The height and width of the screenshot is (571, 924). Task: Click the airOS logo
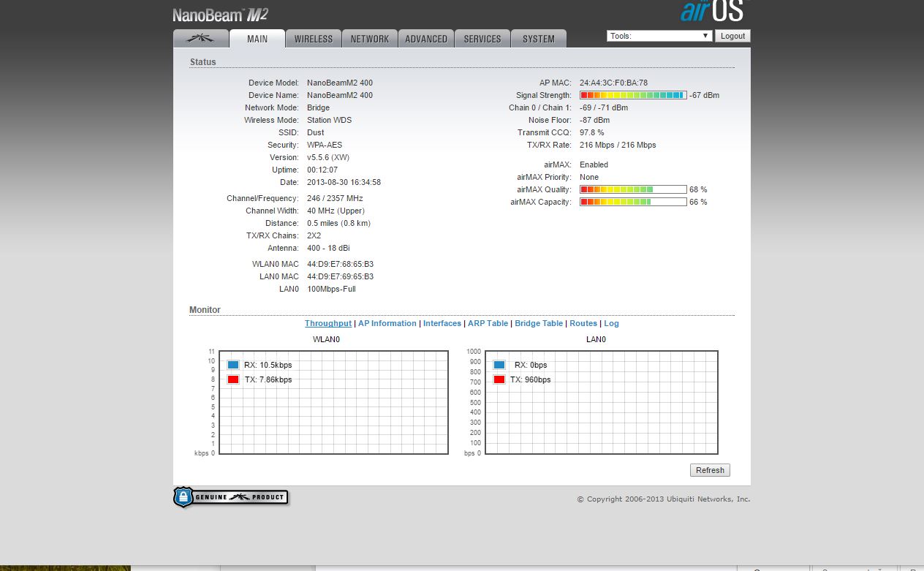[x=713, y=12]
